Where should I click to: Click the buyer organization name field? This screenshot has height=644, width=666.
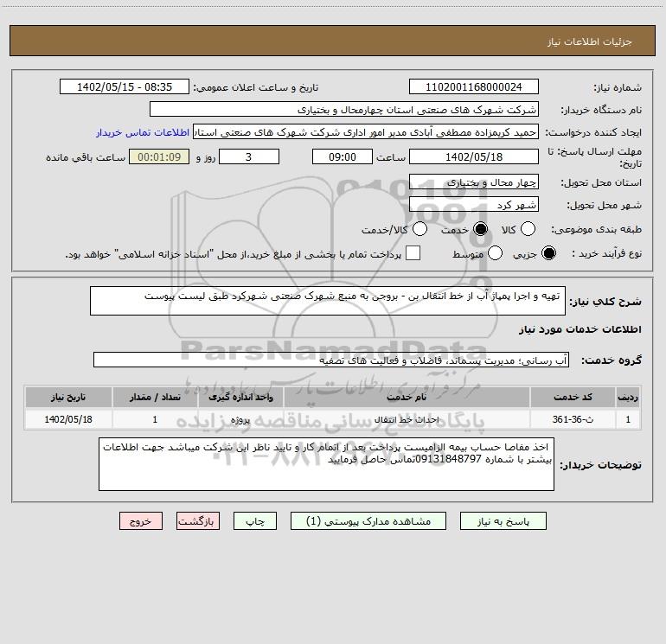pyautogui.click(x=344, y=110)
